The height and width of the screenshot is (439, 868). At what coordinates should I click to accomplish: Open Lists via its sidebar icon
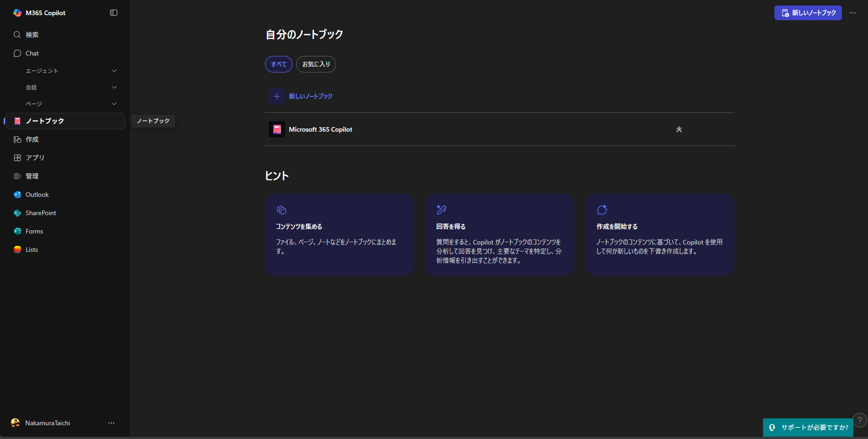tap(17, 250)
